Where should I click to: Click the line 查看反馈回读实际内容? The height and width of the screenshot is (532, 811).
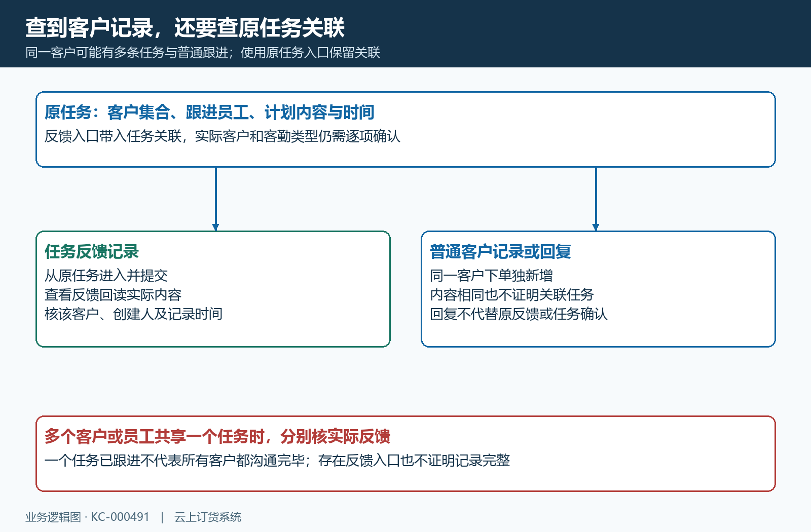click(113, 295)
